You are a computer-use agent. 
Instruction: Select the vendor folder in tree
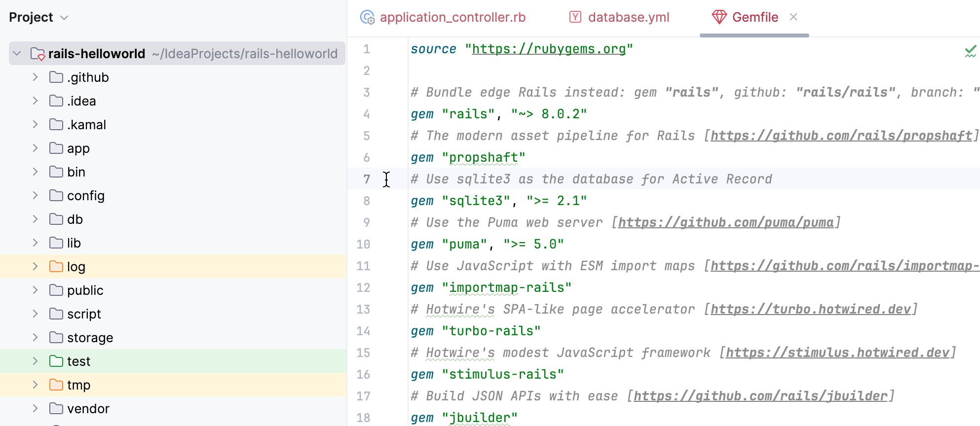pos(88,409)
